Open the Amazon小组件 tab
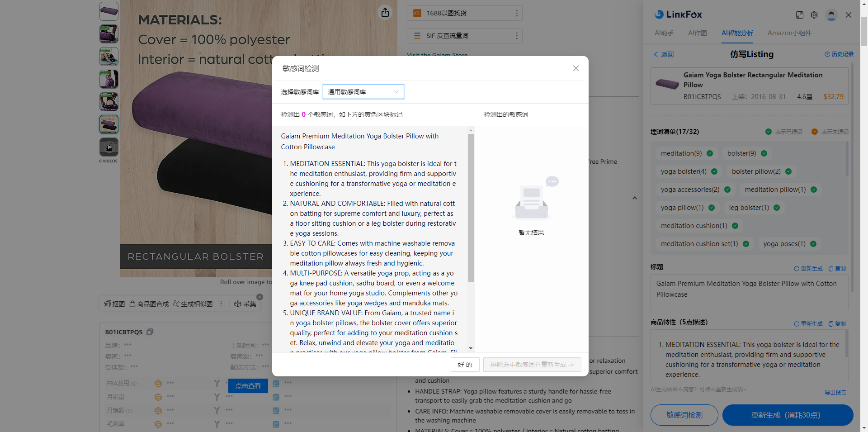 pos(789,33)
